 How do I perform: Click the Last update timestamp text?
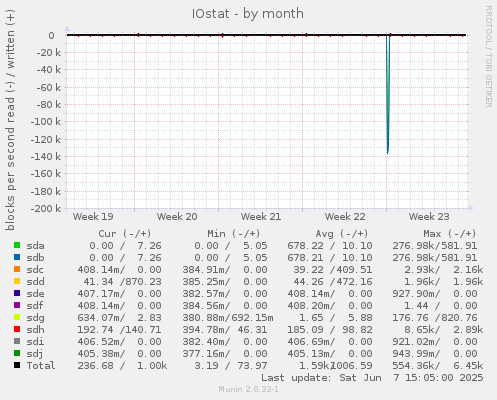tap(372, 378)
